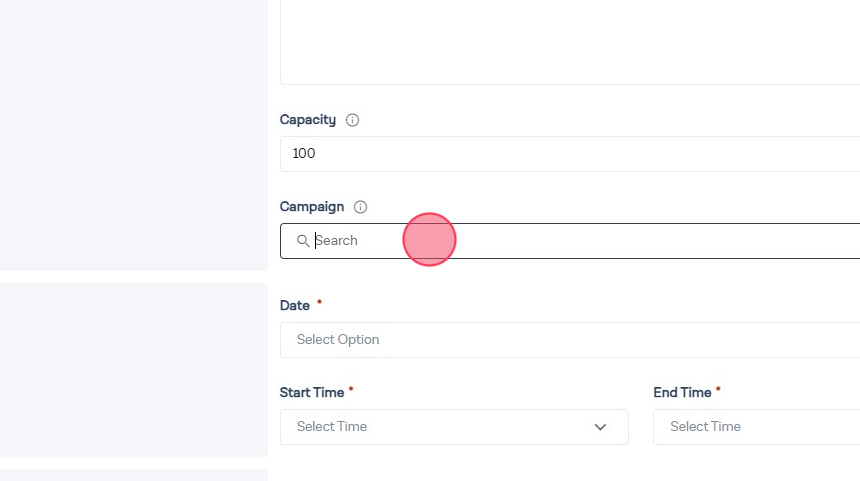Focus the Capacity field containing 100

click(570, 154)
